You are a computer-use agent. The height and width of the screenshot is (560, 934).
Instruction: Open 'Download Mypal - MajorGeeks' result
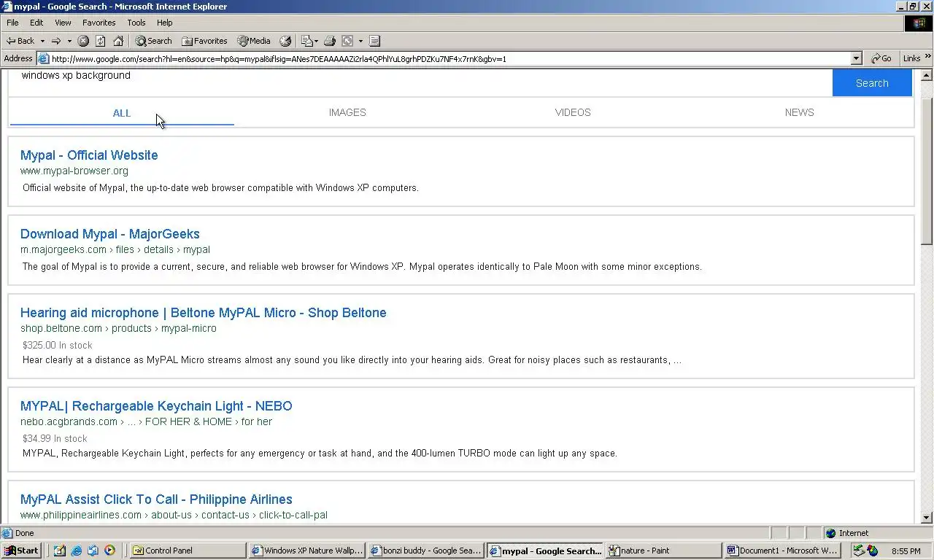tap(110, 234)
